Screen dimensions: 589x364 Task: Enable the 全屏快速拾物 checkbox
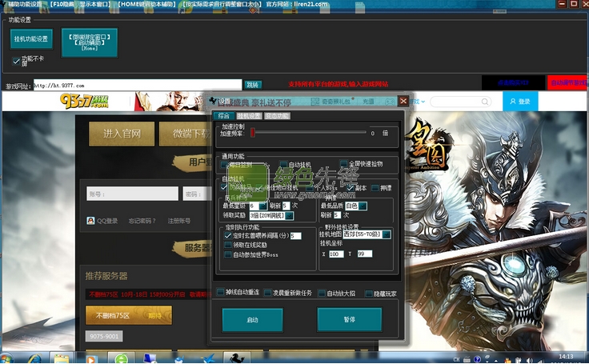(x=343, y=164)
